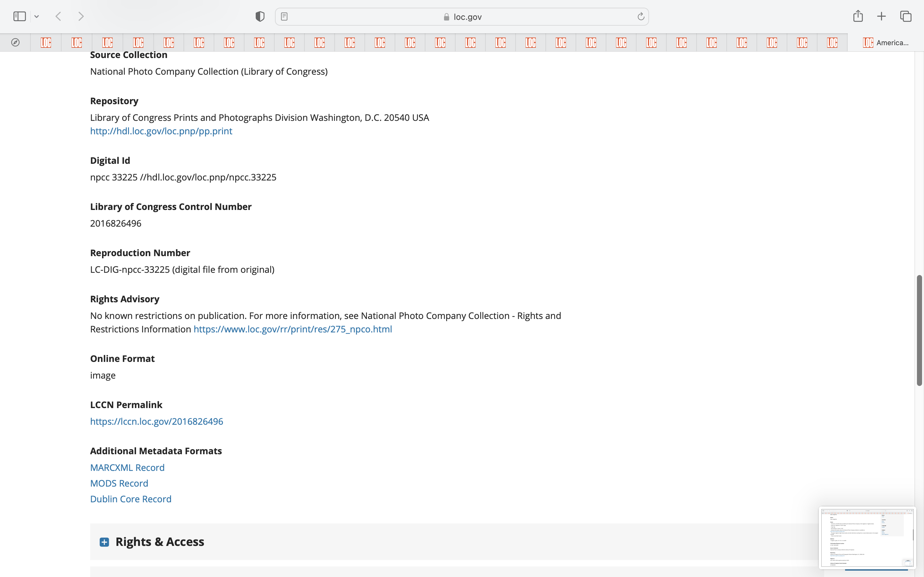Open the LCCN permalink URL
The height and width of the screenshot is (577, 924).
pyautogui.click(x=157, y=421)
